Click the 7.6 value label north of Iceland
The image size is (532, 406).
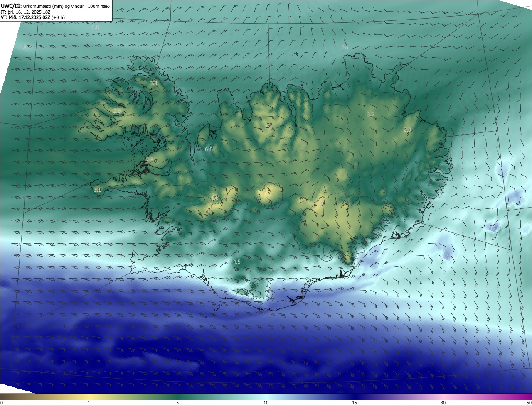pos(345,48)
